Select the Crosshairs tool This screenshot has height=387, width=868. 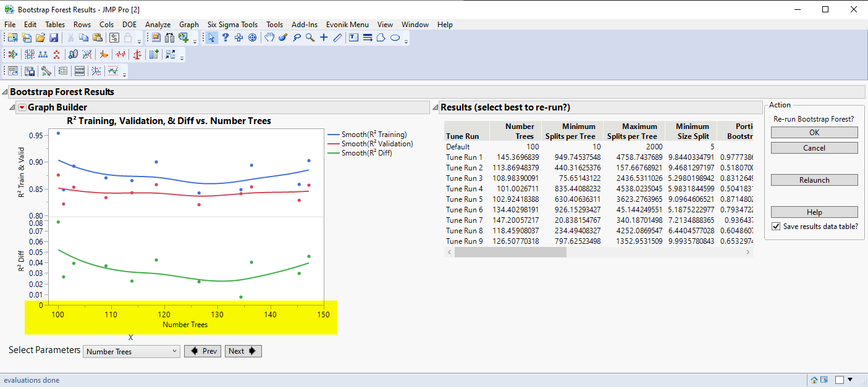pos(324,38)
